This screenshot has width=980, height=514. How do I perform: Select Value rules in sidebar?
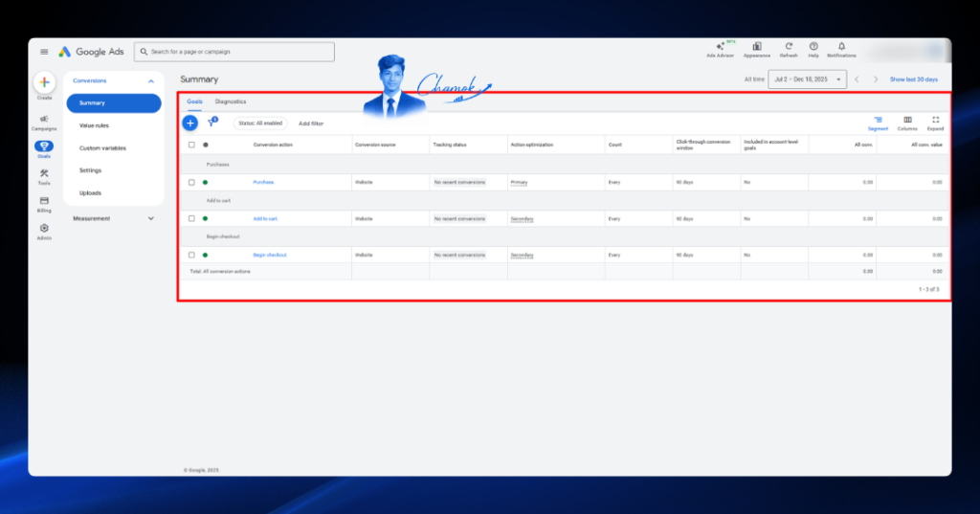94,125
